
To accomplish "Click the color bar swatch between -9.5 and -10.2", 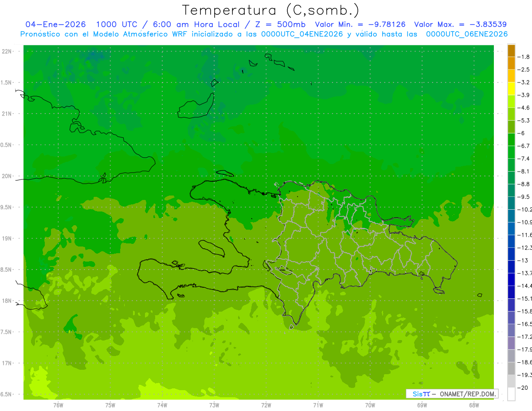I will coord(511,203).
